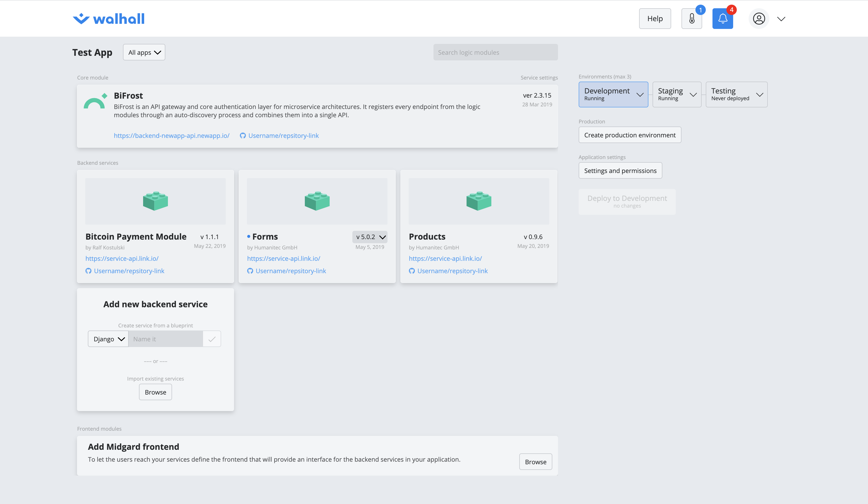Screen dimensions: 868x504
Task: Click the Search logic modules field
Action: click(495, 52)
